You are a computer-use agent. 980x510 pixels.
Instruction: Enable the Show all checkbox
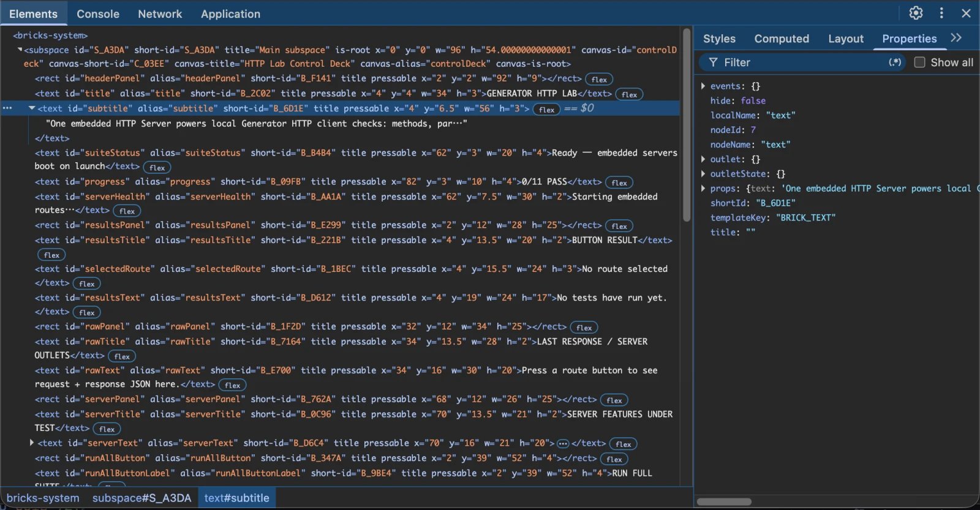pyautogui.click(x=919, y=62)
